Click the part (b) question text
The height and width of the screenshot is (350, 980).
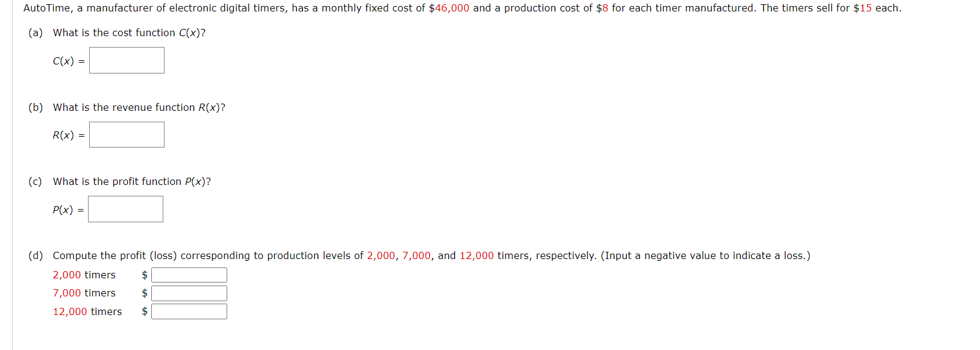(139, 107)
